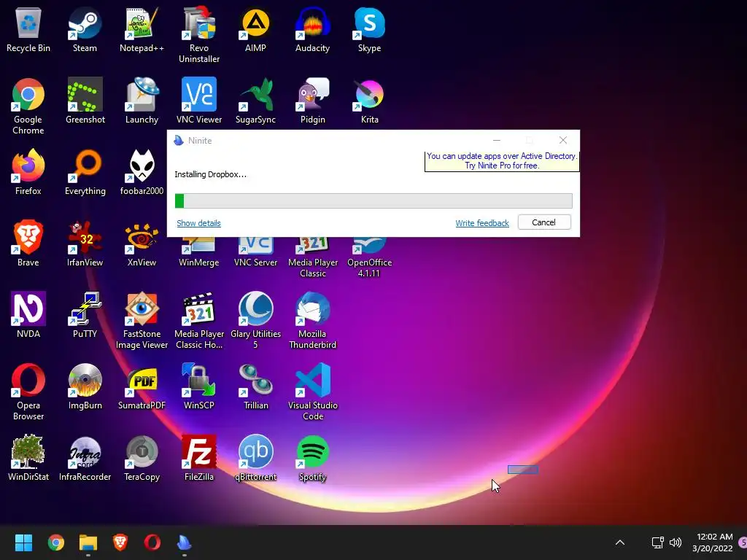Select the qBittorrent desktop icon
The image size is (747, 560).
click(256, 458)
